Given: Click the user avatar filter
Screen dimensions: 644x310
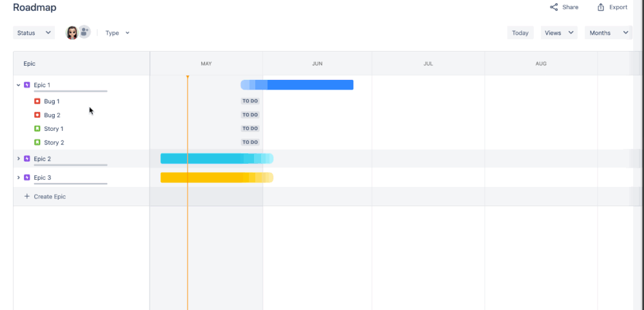Looking at the screenshot, I should coord(72,32).
